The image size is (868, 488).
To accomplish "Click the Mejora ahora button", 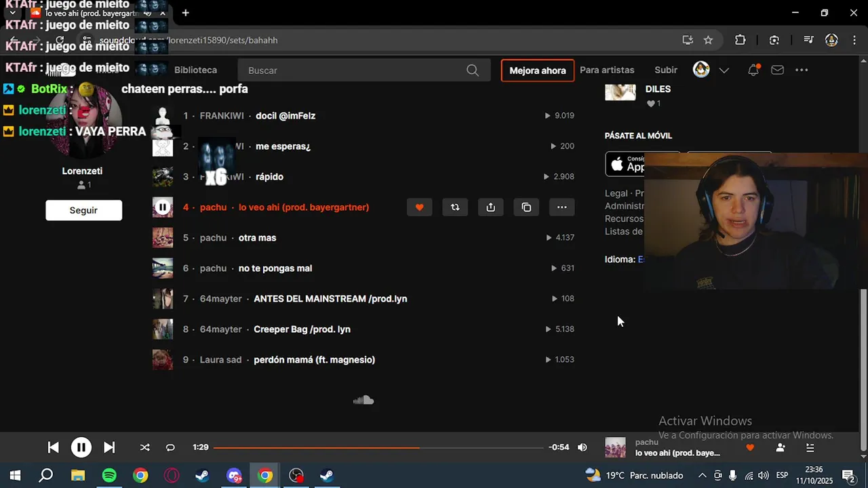I will pyautogui.click(x=538, y=70).
